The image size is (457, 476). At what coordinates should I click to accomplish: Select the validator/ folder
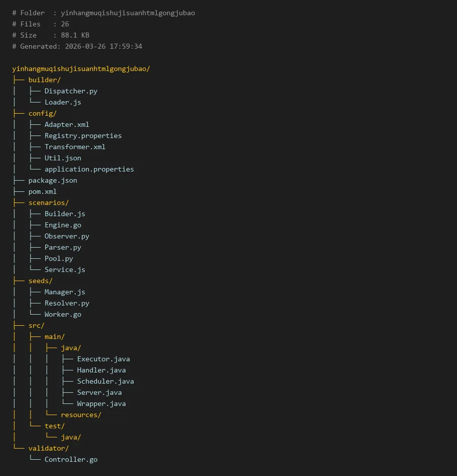pos(49,448)
